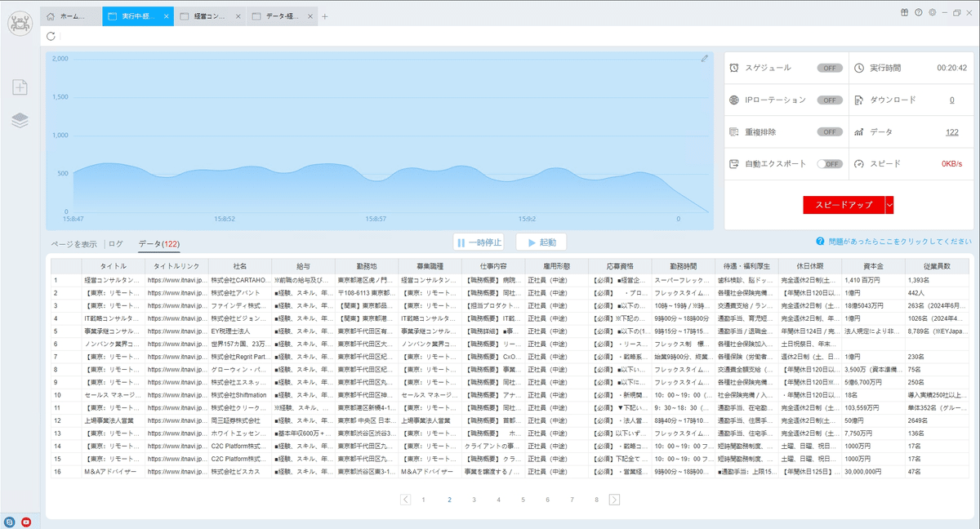Go to page 3 in pagination
The height and width of the screenshot is (529, 980).
click(474, 500)
